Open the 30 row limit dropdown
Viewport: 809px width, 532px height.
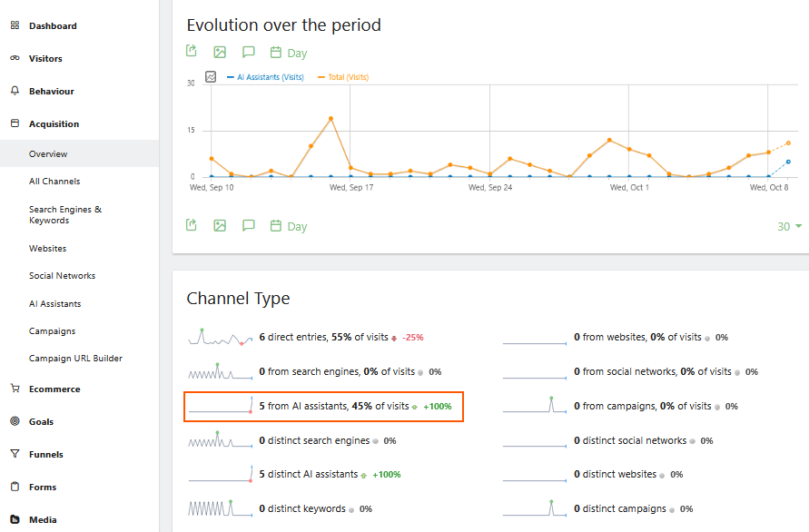coord(789,226)
